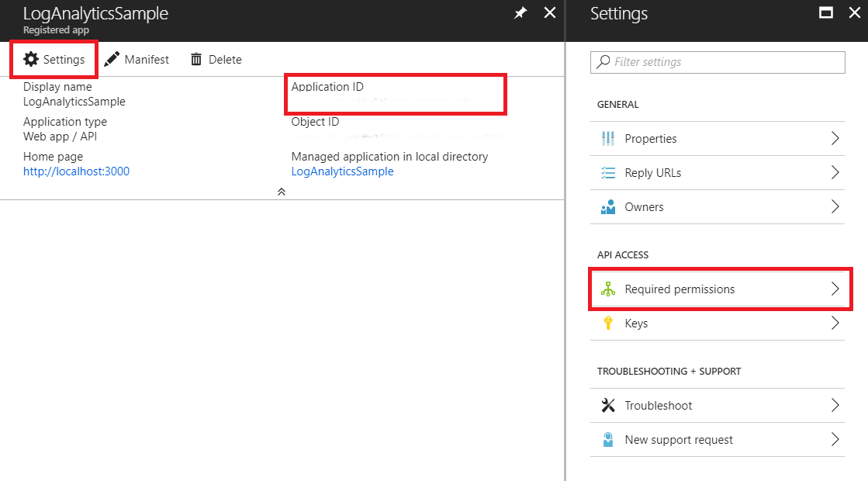Viewport: 868px width, 481px height.
Task: Click the New support request icon
Action: pos(608,439)
